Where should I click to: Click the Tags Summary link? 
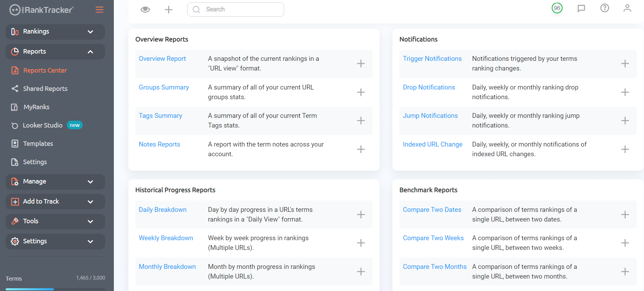160,116
